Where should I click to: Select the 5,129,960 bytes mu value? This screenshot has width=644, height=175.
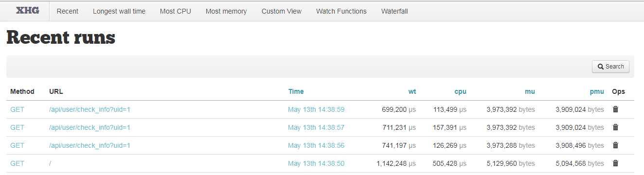511,163
